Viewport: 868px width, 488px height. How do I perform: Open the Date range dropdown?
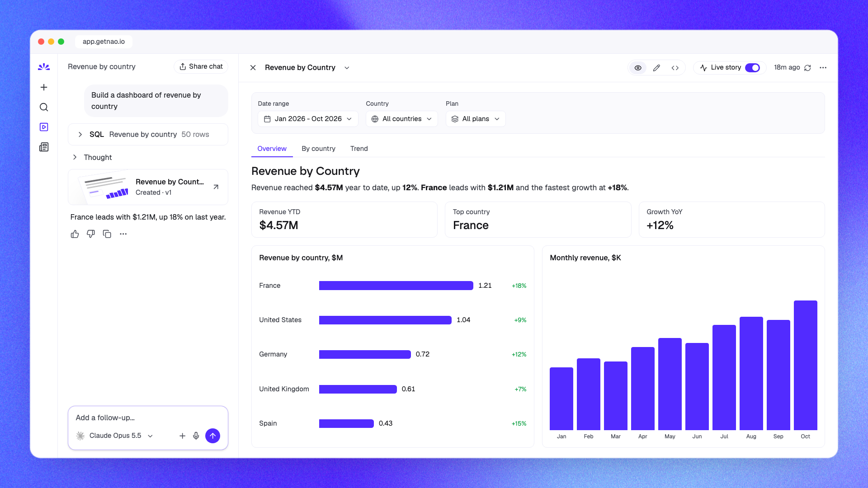(308, 119)
